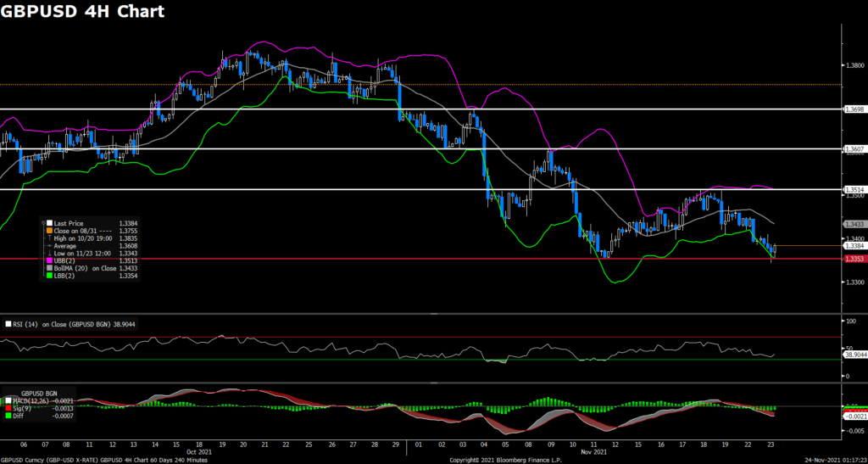Click the Average value 1.3608

[128, 246]
